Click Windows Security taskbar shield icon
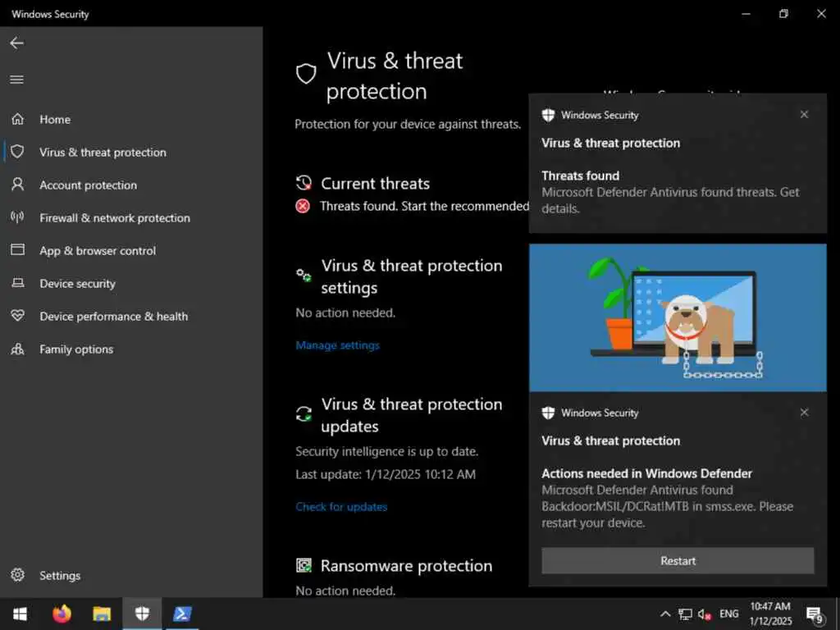 click(x=142, y=614)
